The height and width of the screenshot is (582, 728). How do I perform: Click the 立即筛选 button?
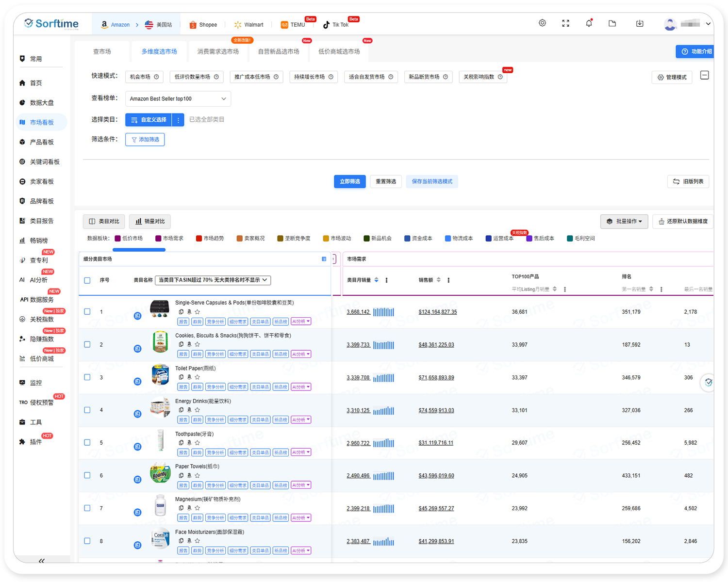[349, 181]
